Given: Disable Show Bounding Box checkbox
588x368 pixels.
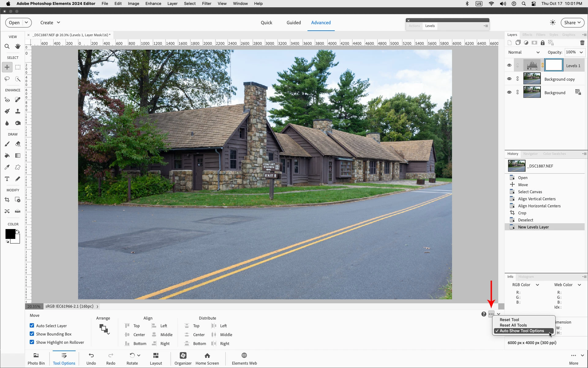Looking at the screenshot, I should 32,334.
